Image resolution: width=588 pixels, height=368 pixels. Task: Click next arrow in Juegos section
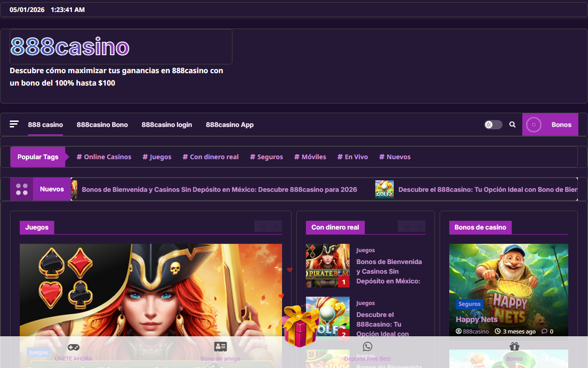(x=276, y=226)
